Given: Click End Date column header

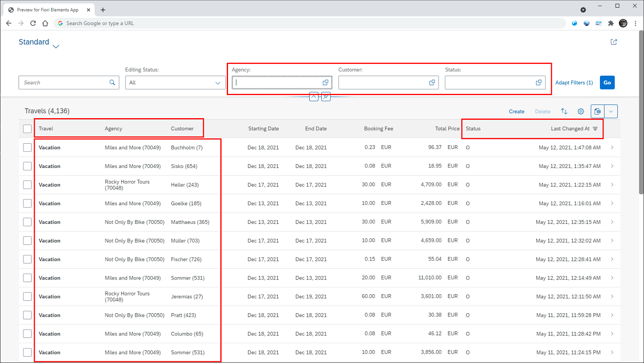Looking at the screenshot, I should pos(316,129).
